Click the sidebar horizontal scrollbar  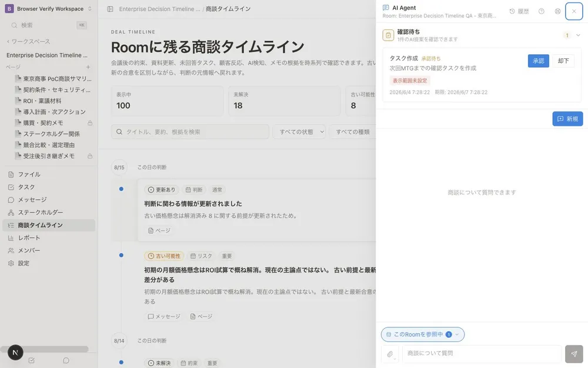pos(44,349)
